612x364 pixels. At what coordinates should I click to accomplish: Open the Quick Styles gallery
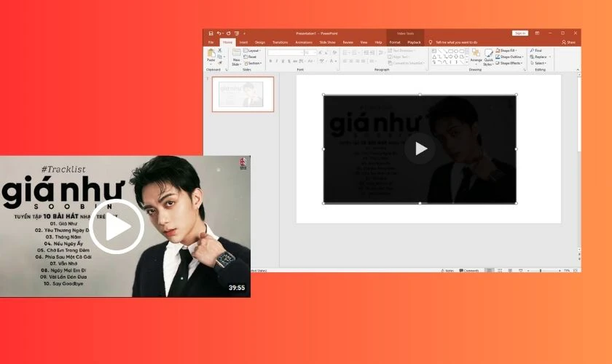[x=488, y=58]
